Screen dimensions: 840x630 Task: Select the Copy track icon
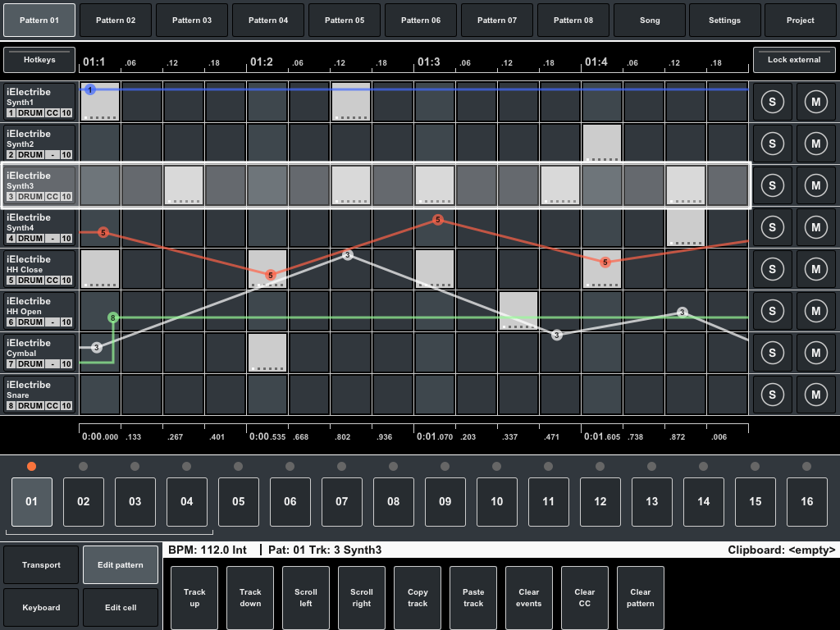pos(417,597)
